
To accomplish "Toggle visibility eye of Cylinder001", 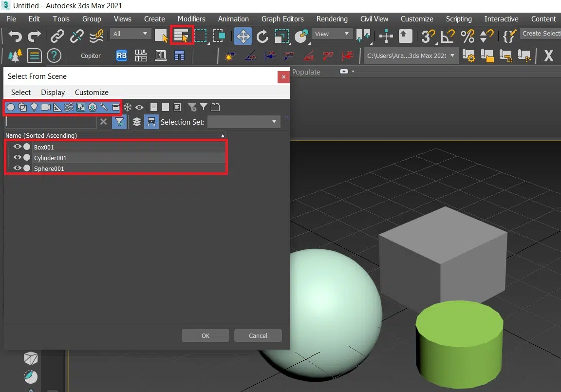I will point(18,157).
